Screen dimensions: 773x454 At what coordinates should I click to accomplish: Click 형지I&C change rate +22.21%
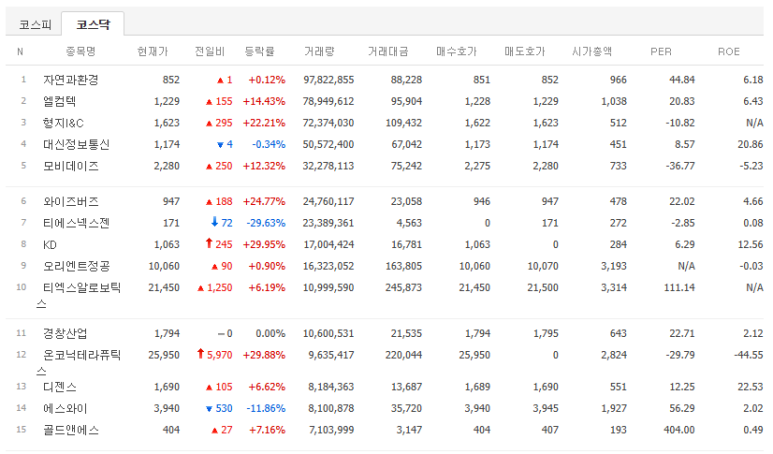264,123
